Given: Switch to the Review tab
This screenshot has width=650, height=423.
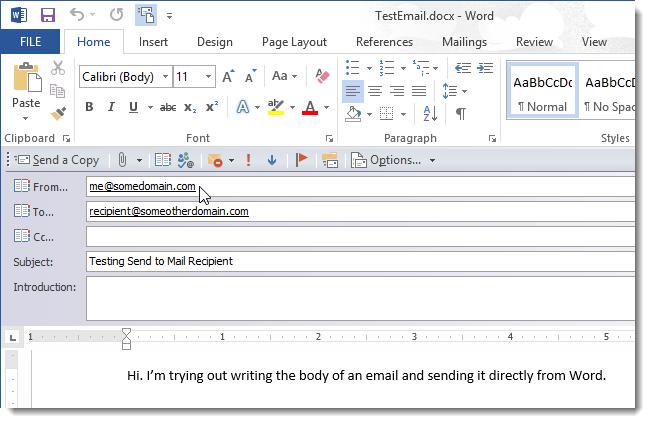Looking at the screenshot, I should point(534,42).
